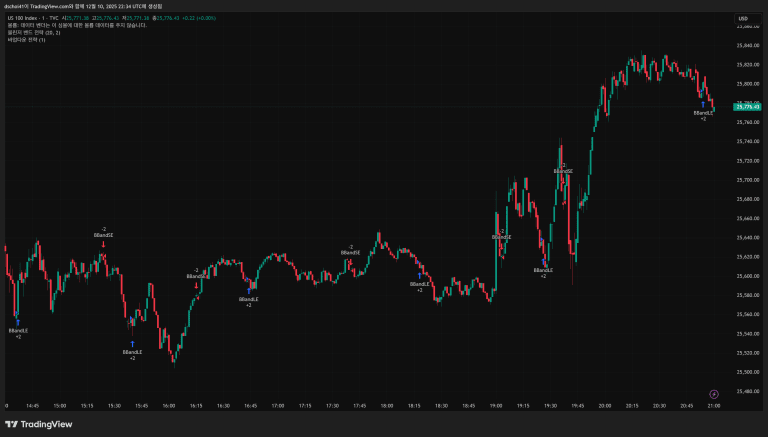
Task: Click the blue BBandLE arrow near 19:30
Action: click(543, 262)
